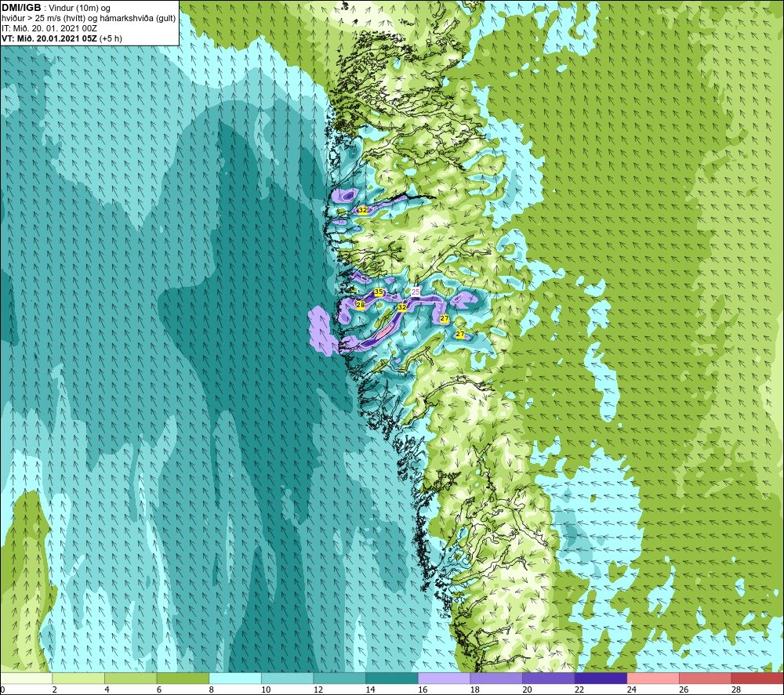Click the '(+5 h)' forecast offset text
The width and height of the screenshot is (784, 695).
point(111,38)
